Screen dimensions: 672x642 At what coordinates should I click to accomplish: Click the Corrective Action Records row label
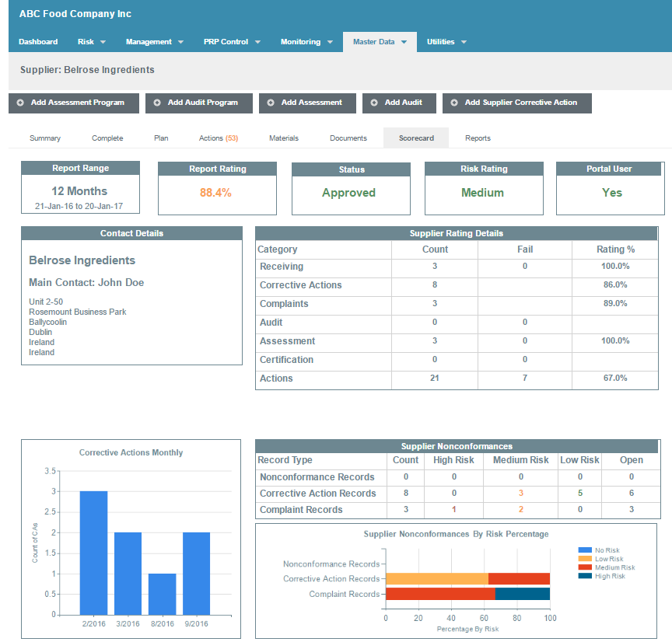[x=318, y=494]
